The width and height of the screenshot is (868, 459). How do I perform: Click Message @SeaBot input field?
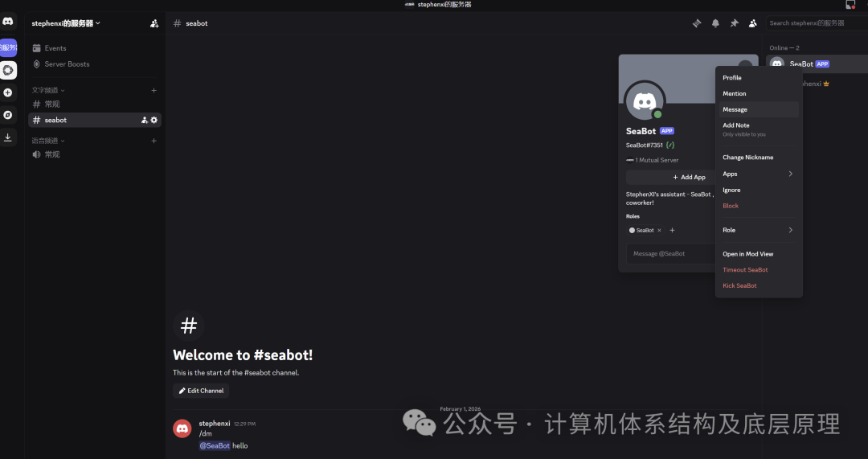[x=671, y=253]
